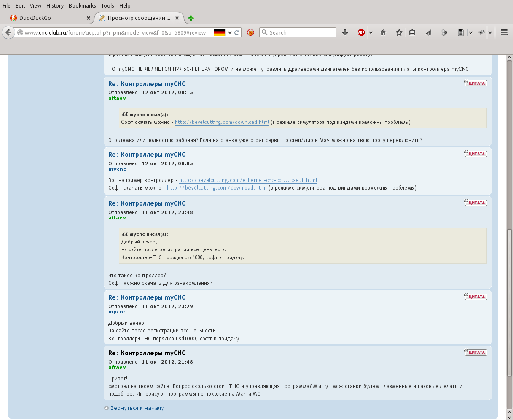The image size is (513, 420).
Task: Click the up-arrow icon beside Вернуться к началу
Action: pyautogui.click(x=106, y=408)
